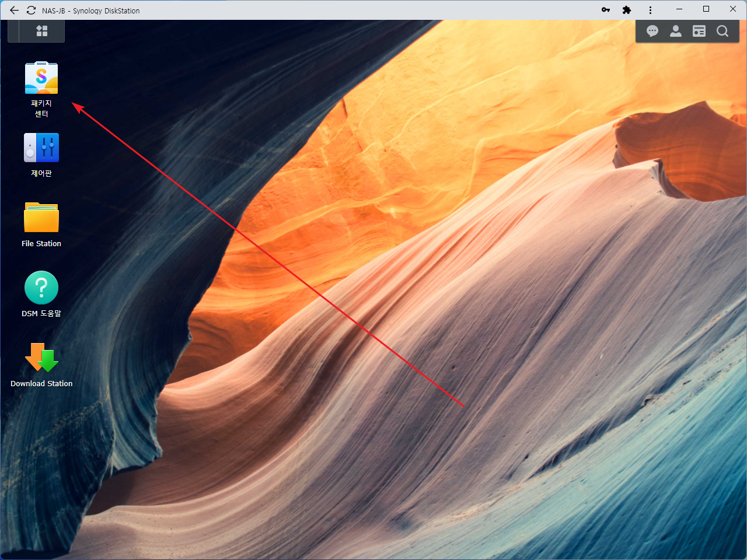The width and height of the screenshot is (747, 560).
Task: Open the browser three-dot menu
Action: [650, 10]
